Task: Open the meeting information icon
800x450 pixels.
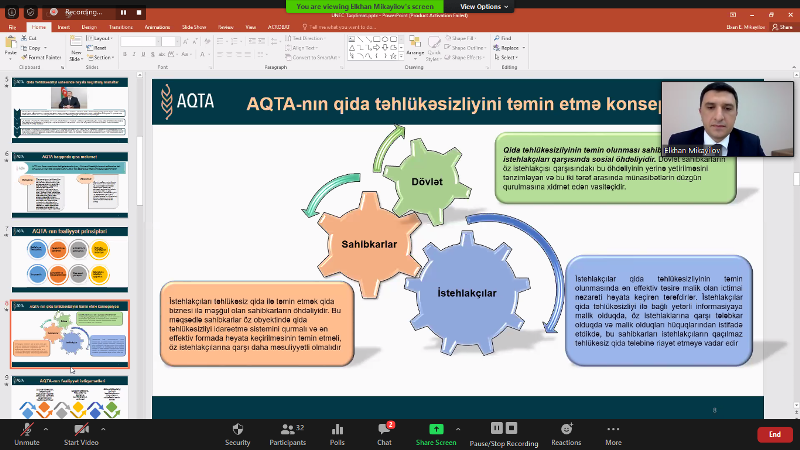Action: [x=12, y=12]
